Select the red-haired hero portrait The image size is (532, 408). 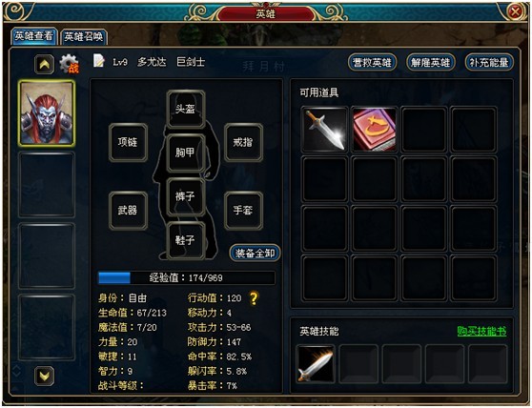[x=47, y=113]
